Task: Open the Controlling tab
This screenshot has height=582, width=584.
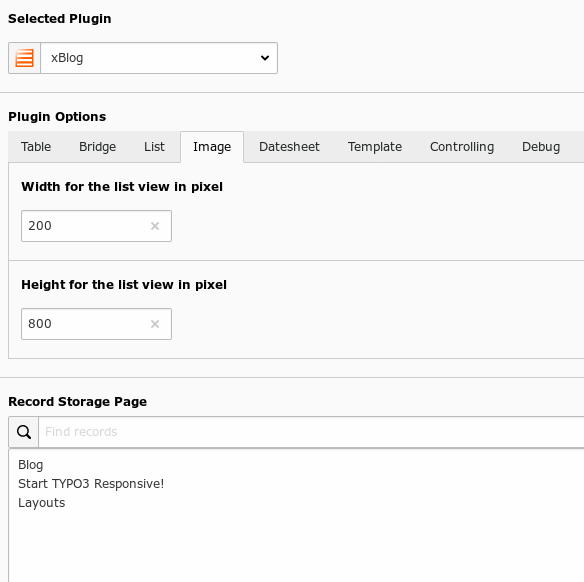Action: tap(462, 147)
